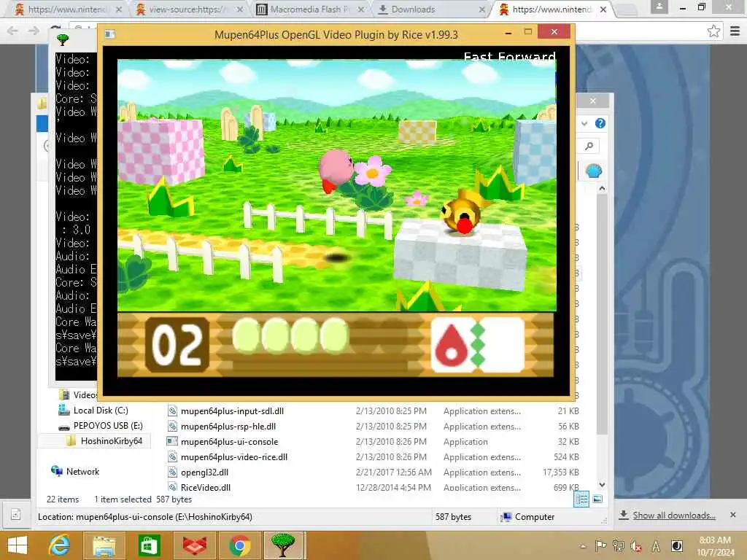Select opengl32.dll file
The width and height of the screenshot is (747, 560).
[204, 472]
